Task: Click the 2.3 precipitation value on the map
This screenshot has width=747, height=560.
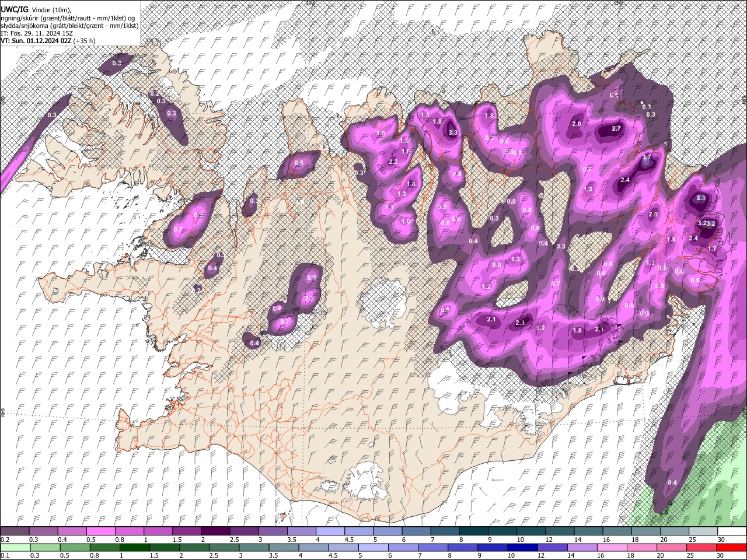Action: (521, 323)
